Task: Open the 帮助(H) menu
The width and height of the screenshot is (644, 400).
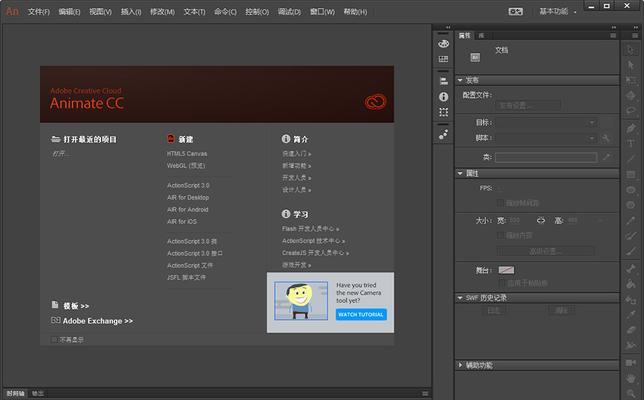Action: [355, 12]
